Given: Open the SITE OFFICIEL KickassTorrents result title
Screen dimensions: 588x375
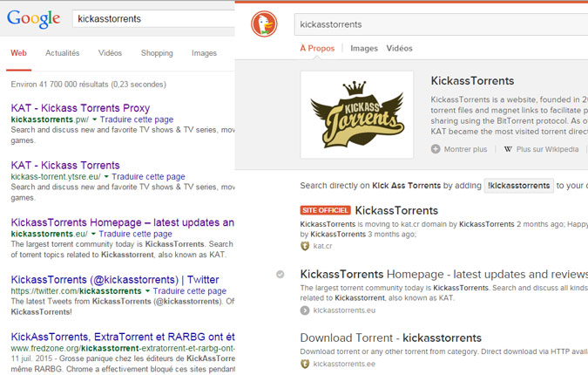Looking at the screenshot, I should (x=396, y=210).
